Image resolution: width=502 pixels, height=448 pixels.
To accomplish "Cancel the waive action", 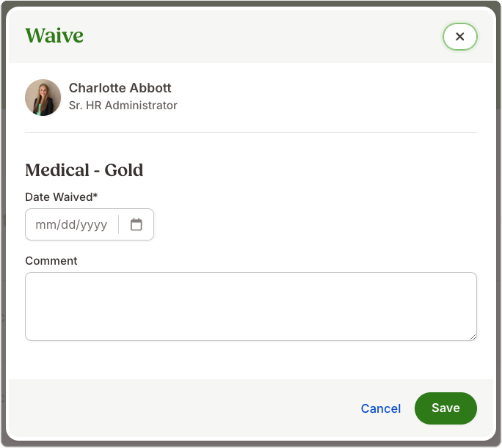I will 381,408.
